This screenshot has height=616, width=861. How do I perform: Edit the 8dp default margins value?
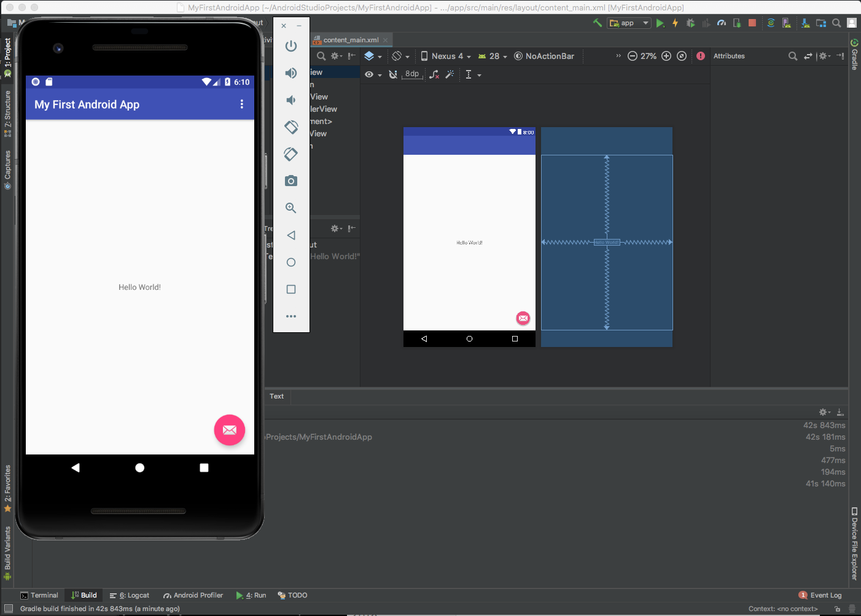(x=412, y=74)
